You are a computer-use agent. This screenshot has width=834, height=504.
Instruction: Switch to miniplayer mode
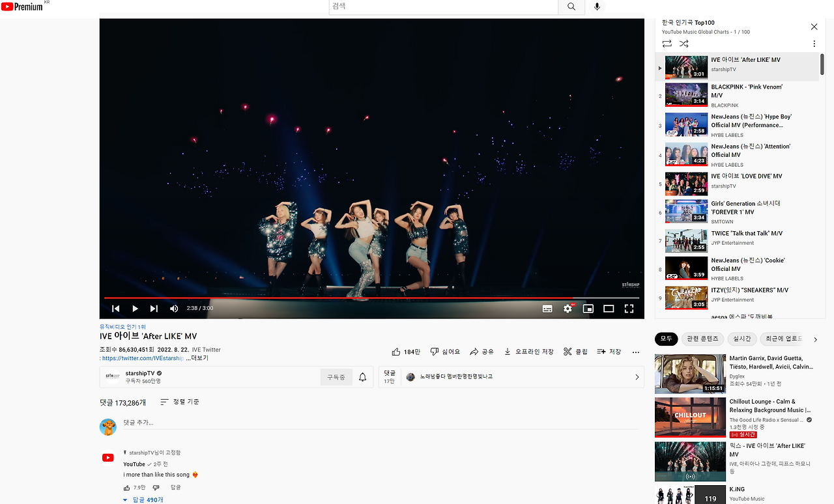[x=588, y=309]
